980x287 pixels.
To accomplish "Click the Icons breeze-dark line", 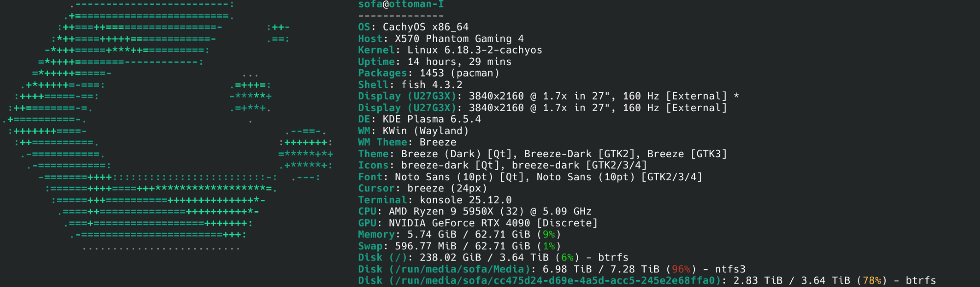I will pyautogui.click(x=502, y=165).
